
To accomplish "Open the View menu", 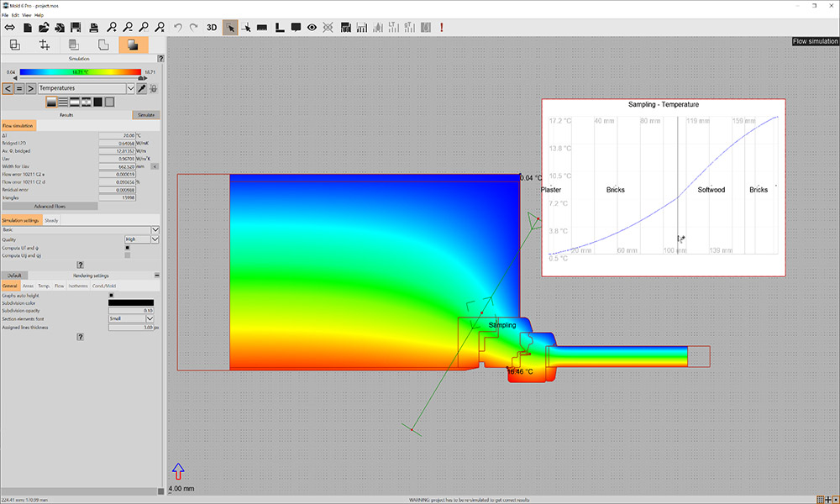I will click(27, 15).
